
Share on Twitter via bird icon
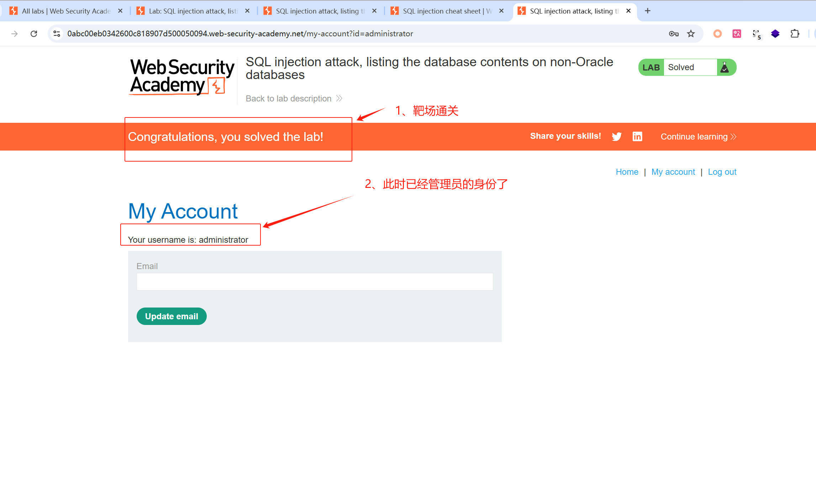point(617,137)
